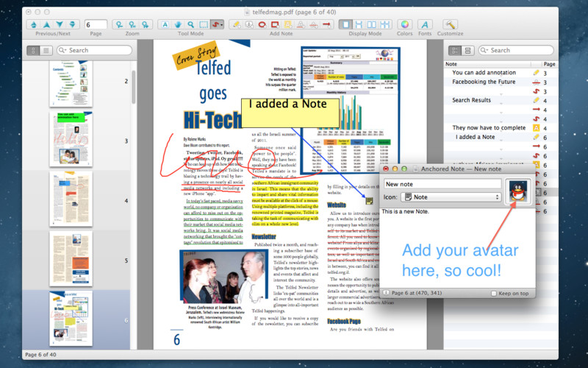The image size is (588, 368).
Task: Click the Customize toolbar icon
Action: pyautogui.click(x=450, y=24)
